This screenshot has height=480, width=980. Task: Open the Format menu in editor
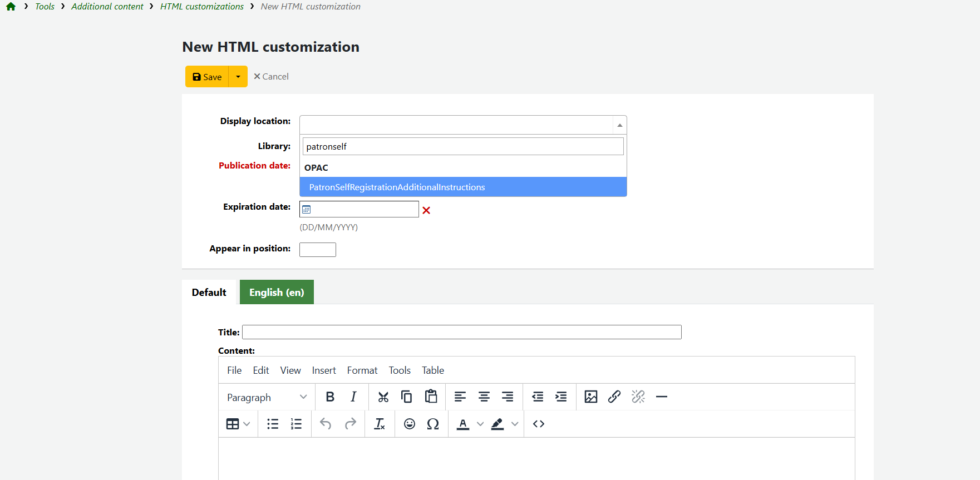click(x=362, y=370)
